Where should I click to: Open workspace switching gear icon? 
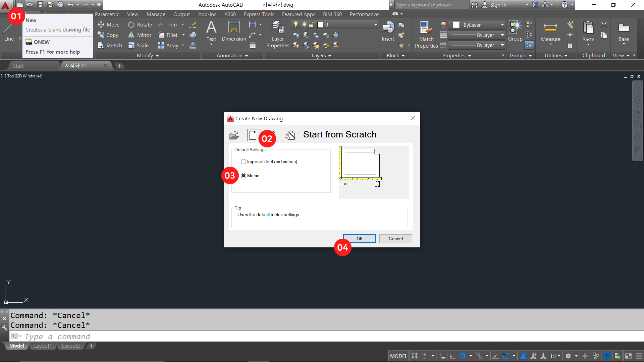pyautogui.click(x=568, y=356)
